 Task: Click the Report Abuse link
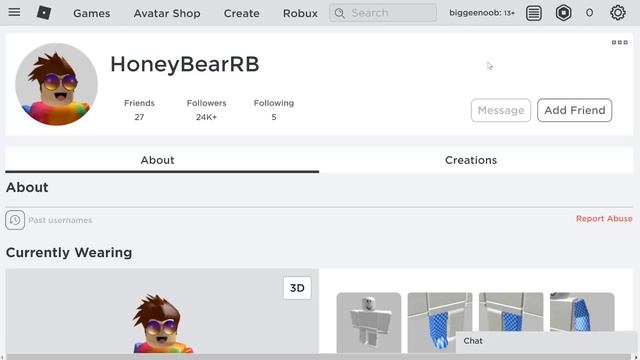coord(604,219)
